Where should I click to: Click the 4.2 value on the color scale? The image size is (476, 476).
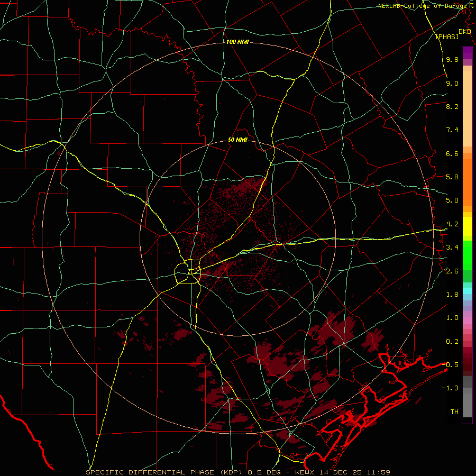[x=452, y=224]
